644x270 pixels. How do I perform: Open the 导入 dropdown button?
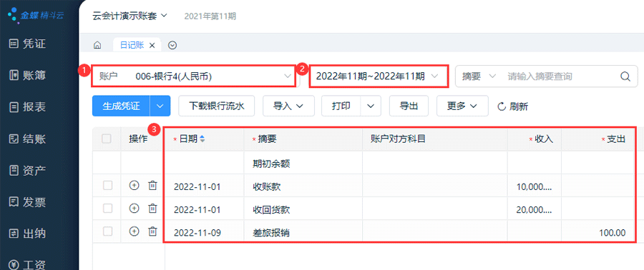[288, 106]
